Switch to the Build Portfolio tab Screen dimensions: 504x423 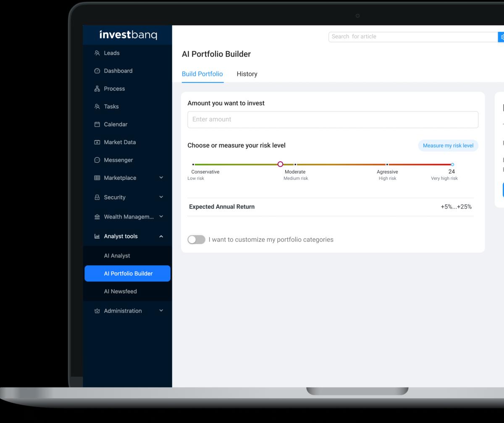tap(202, 74)
